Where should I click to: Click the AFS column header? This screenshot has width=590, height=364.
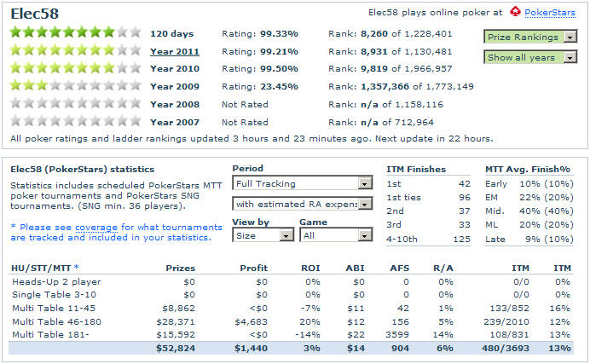[x=399, y=269]
